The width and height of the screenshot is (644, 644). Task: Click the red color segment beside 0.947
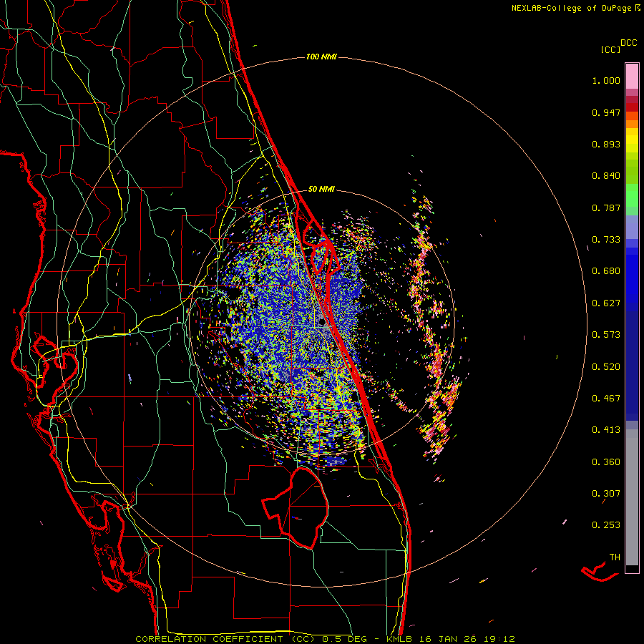pyautogui.click(x=632, y=107)
